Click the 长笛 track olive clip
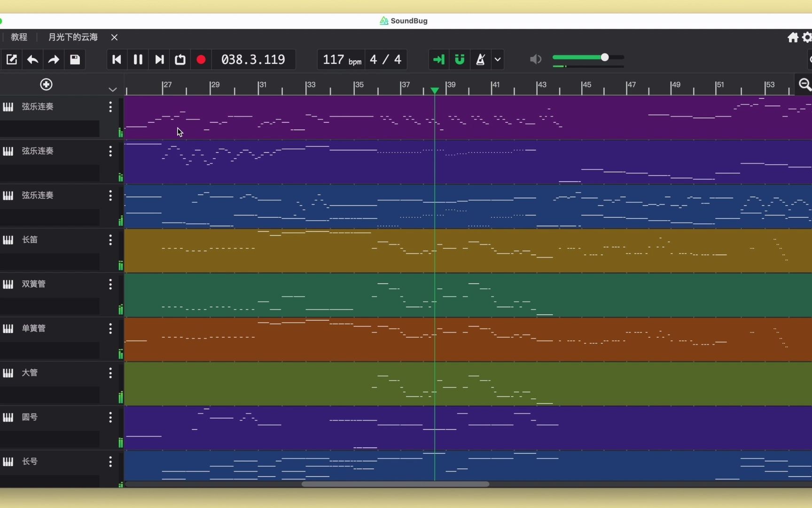Screen dimensions: 812x508 pos(468,251)
